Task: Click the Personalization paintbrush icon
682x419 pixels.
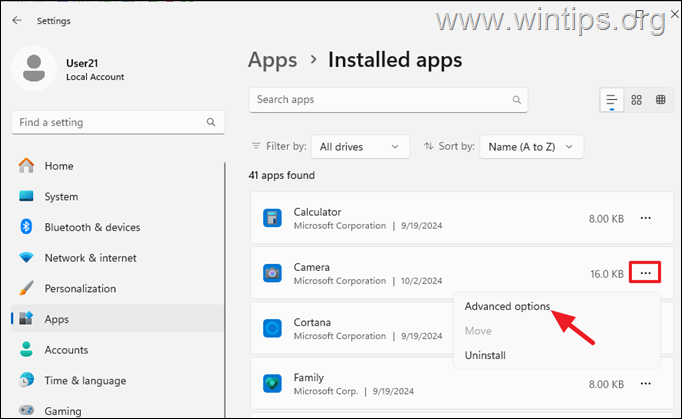Action: (26, 288)
